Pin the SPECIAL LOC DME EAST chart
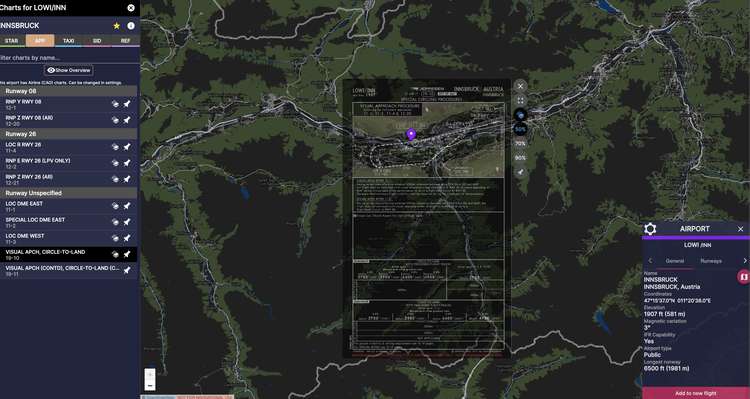Viewport: 750px width, 399px height. tap(127, 222)
